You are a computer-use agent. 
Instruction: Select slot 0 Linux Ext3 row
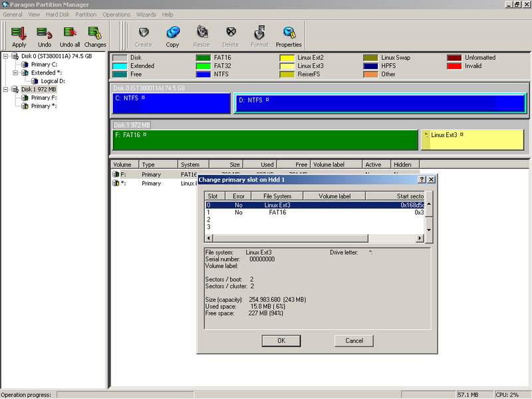pos(315,205)
